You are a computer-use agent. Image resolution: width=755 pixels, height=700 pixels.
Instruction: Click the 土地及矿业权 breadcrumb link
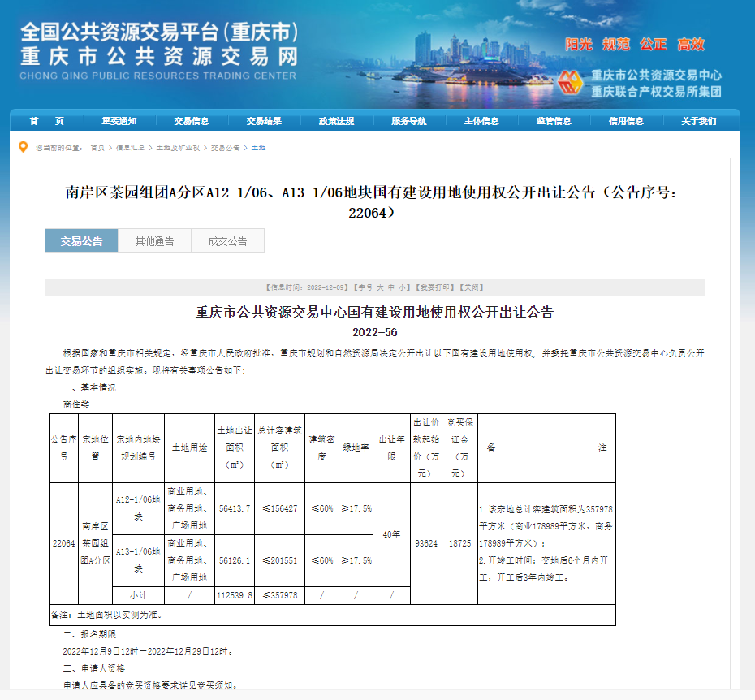(x=178, y=148)
